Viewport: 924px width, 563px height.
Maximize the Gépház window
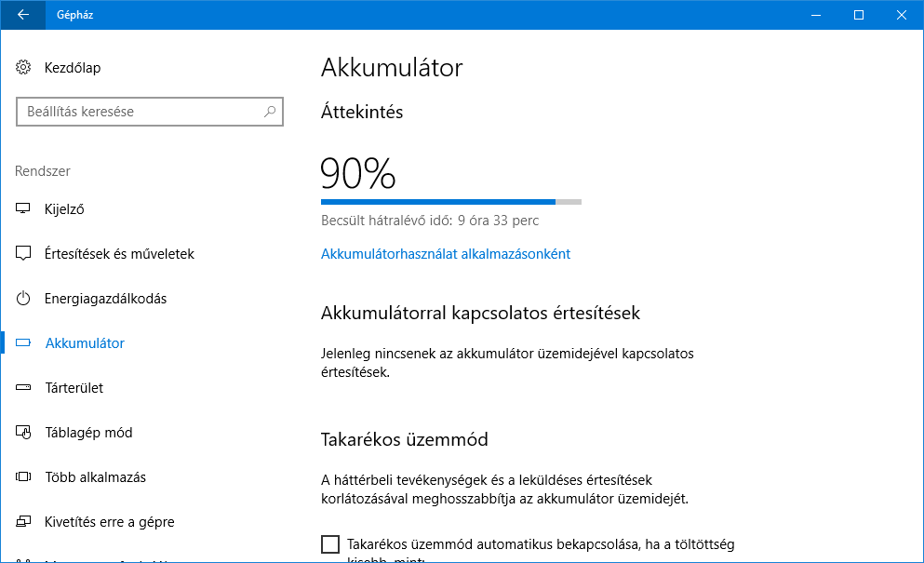[859, 15]
